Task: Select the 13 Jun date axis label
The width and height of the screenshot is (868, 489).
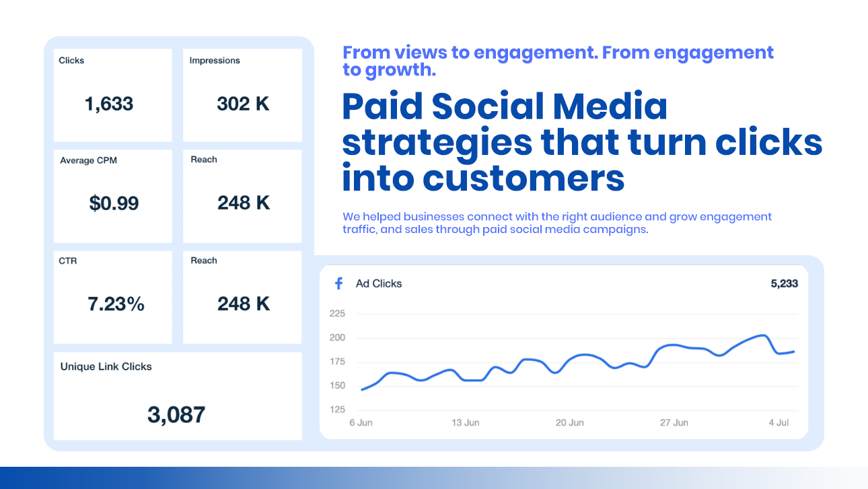Action: [466, 422]
